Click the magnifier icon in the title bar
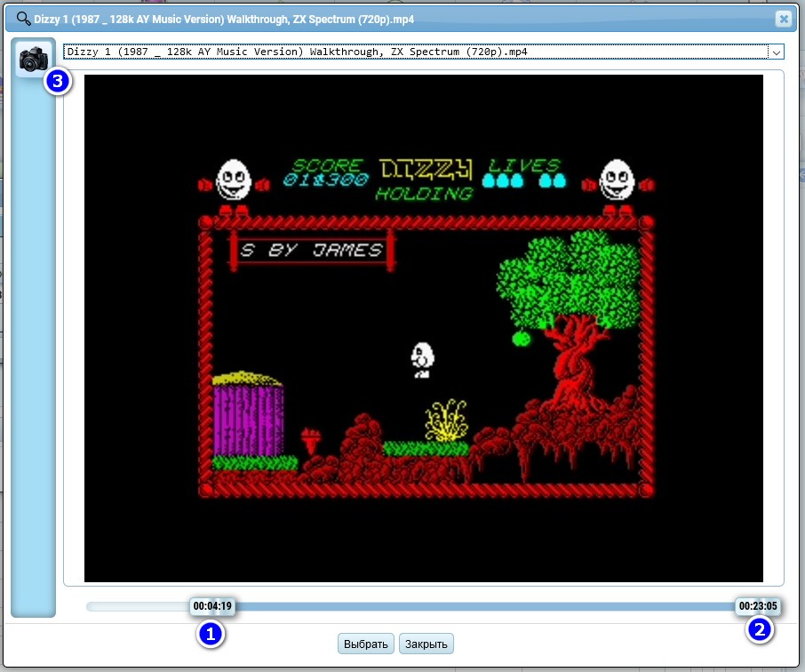Viewport: 805px width, 672px height. pyautogui.click(x=24, y=19)
